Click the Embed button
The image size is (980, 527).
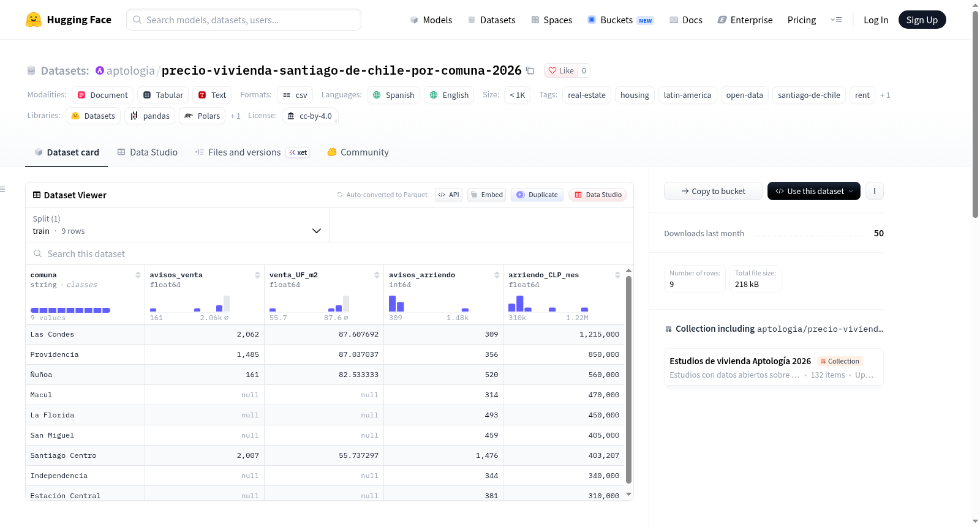[x=486, y=195]
